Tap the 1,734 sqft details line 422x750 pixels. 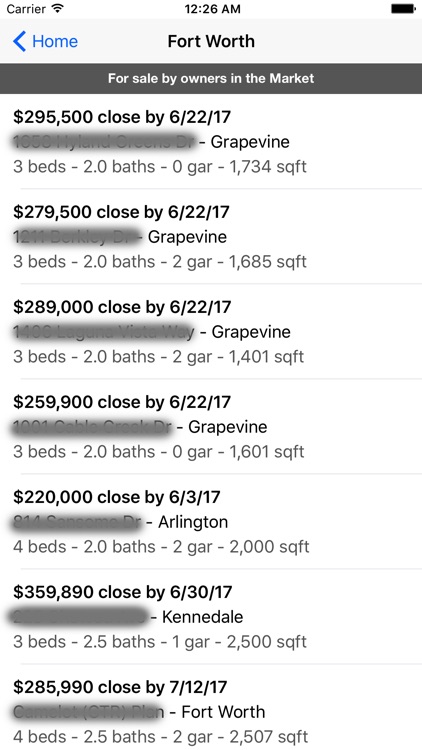pos(160,167)
